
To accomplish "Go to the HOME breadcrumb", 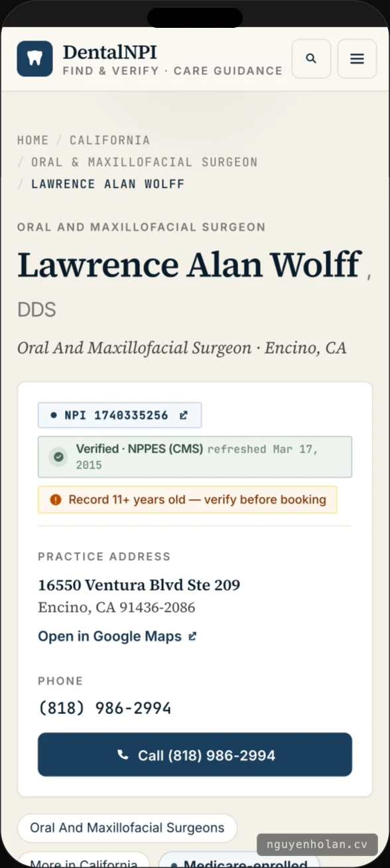I will click(x=33, y=140).
